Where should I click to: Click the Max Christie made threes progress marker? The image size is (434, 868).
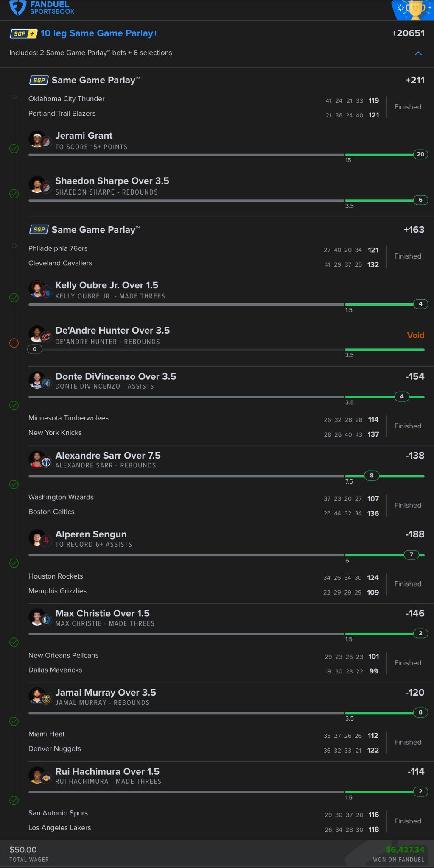click(x=420, y=634)
